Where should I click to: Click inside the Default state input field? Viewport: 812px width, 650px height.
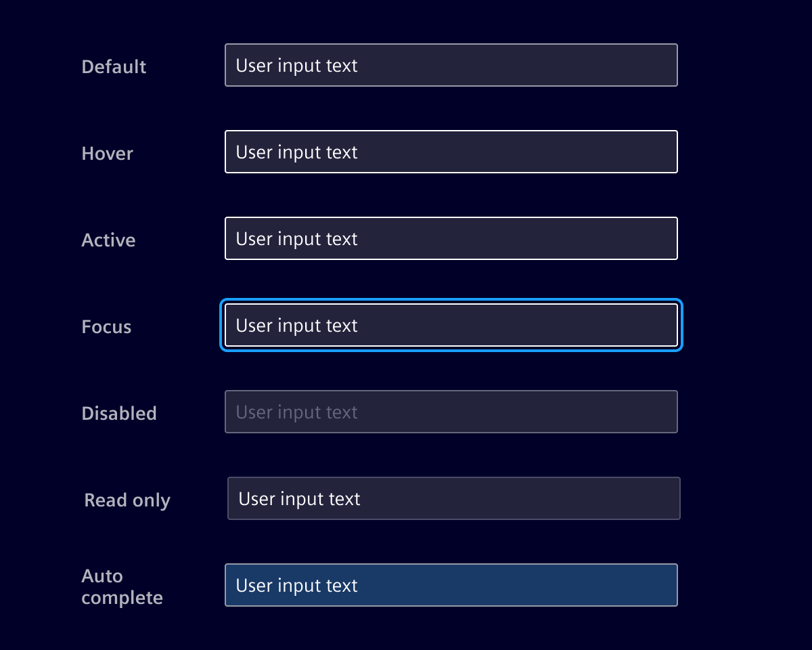click(451, 65)
